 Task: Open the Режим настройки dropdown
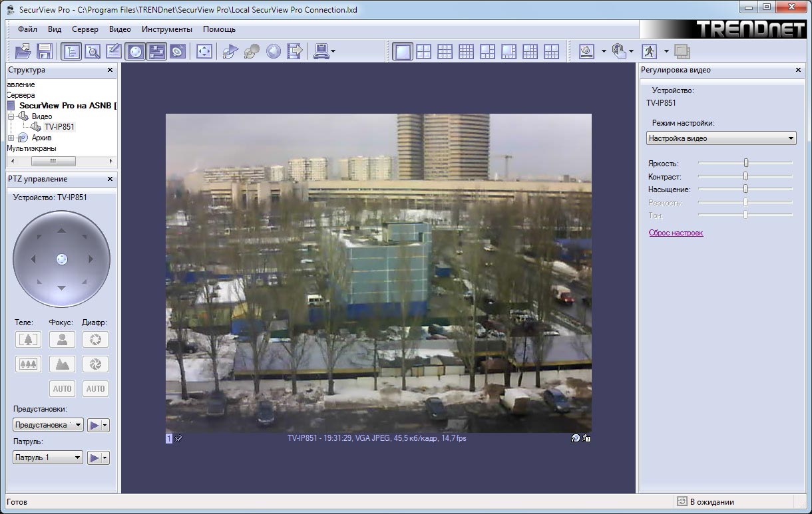(x=721, y=138)
